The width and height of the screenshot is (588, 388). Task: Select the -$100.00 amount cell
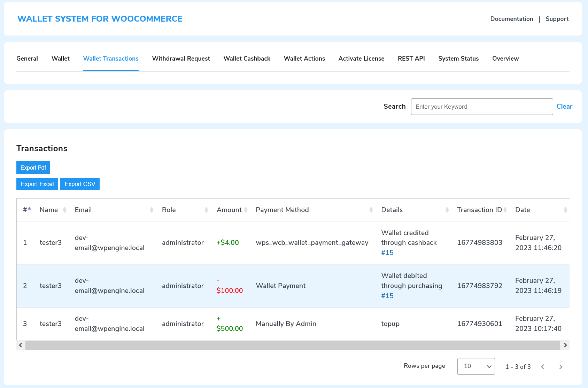tap(230, 286)
